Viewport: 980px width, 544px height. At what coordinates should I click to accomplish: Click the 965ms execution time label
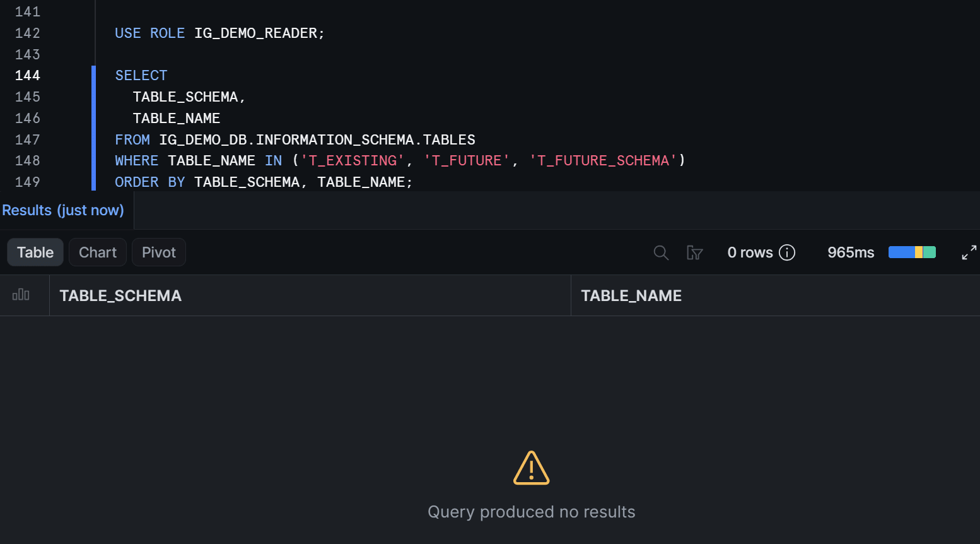click(851, 252)
